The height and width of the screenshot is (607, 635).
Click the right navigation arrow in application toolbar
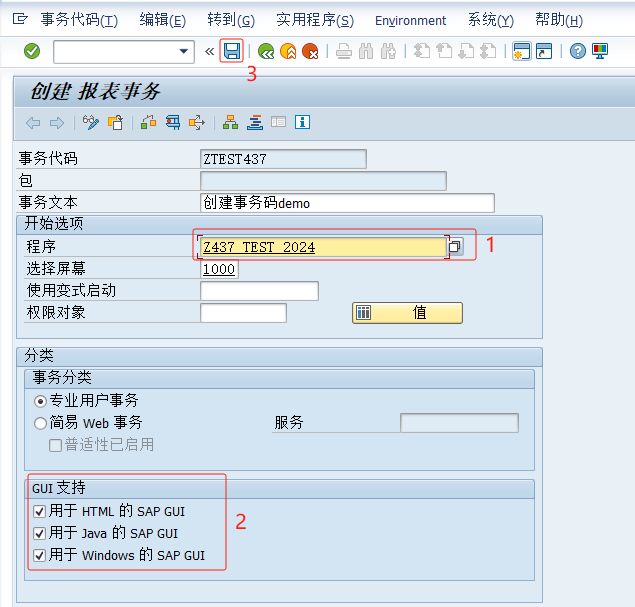pos(57,123)
